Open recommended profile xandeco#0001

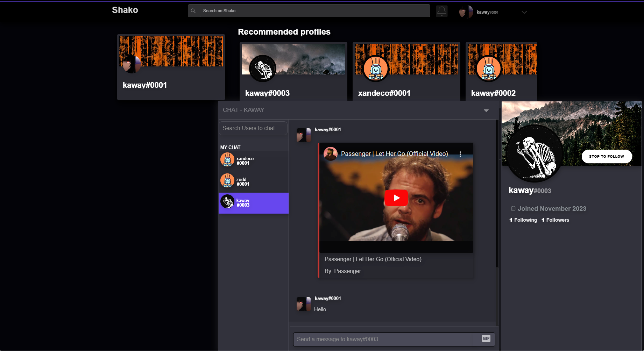pos(406,72)
